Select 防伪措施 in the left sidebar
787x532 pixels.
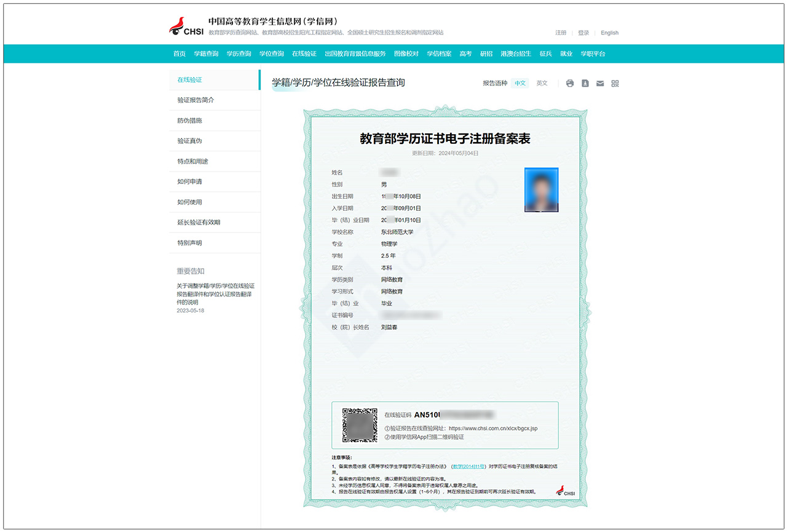click(189, 121)
